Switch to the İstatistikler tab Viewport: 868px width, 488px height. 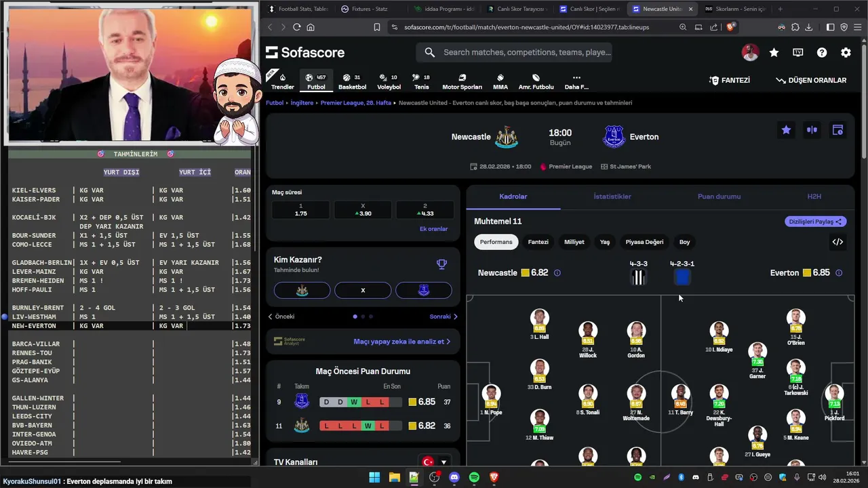click(612, 197)
